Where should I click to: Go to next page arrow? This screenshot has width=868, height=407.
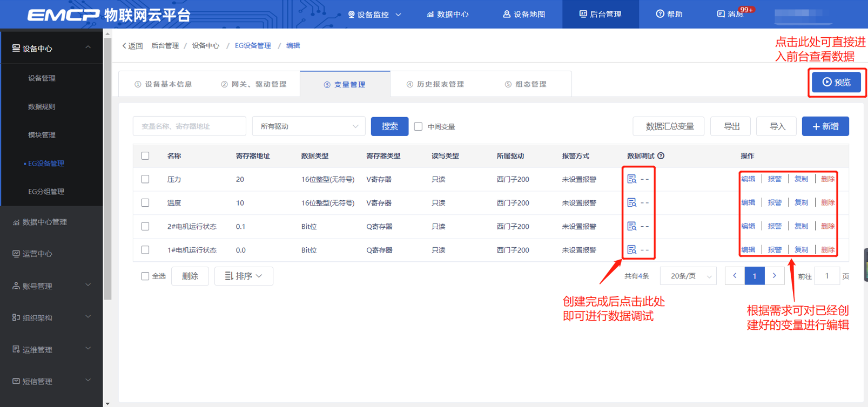pos(774,276)
